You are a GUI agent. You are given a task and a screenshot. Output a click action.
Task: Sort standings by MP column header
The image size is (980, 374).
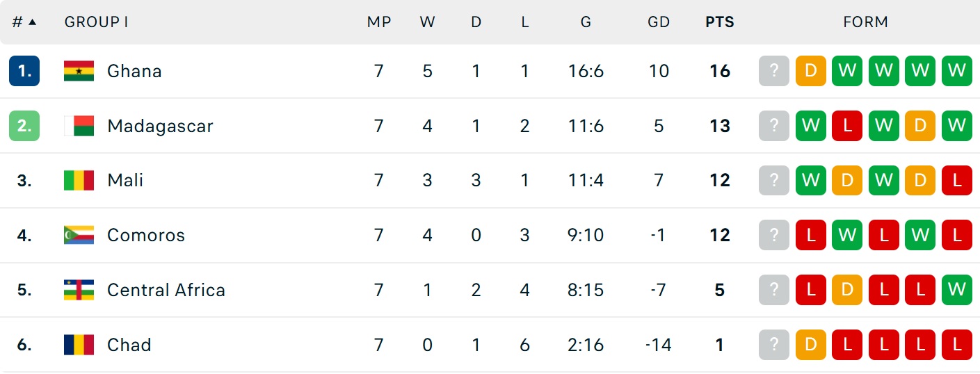pos(379,22)
